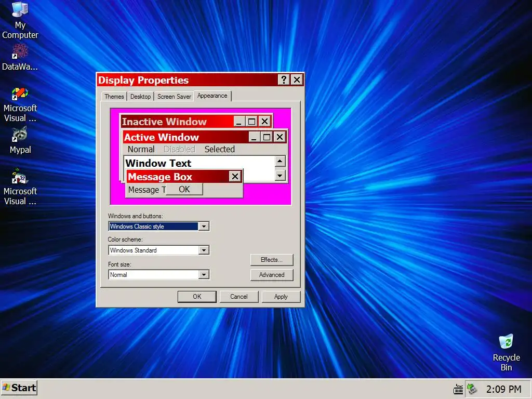Select the Appearance tab
This screenshot has height=399, width=532.
[212, 96]
